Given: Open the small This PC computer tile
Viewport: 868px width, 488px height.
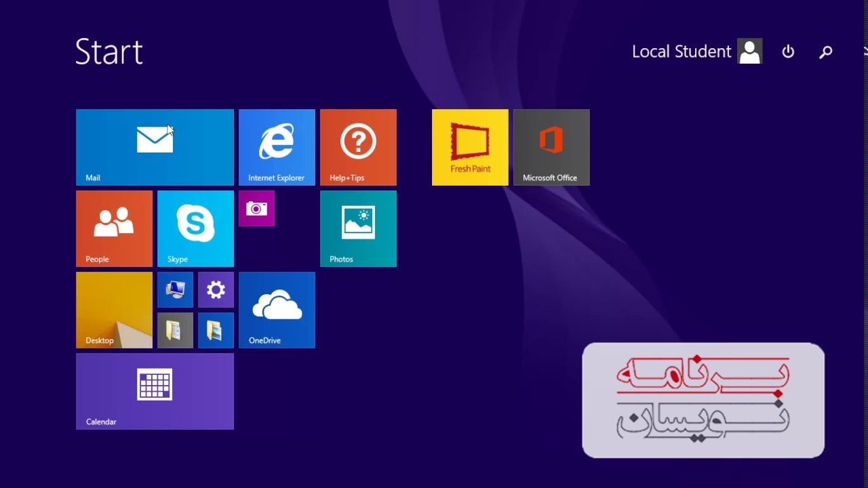Looking at the screenshot, I should point(175,289).
